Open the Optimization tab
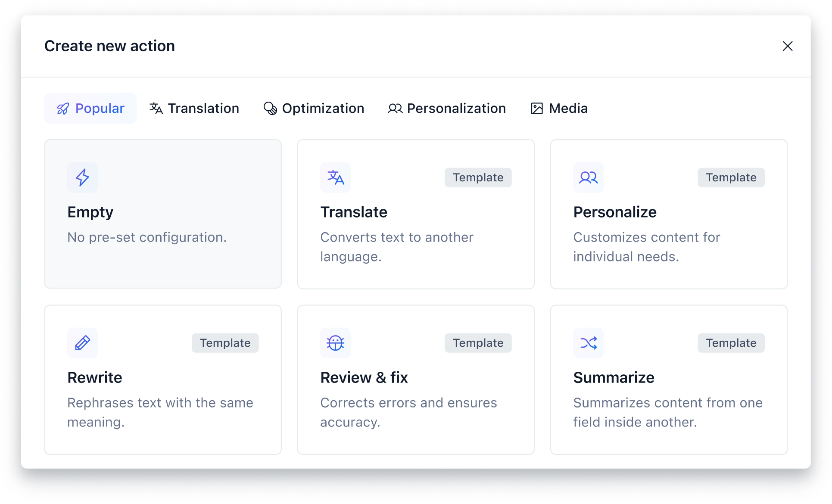 pos(314,109)
